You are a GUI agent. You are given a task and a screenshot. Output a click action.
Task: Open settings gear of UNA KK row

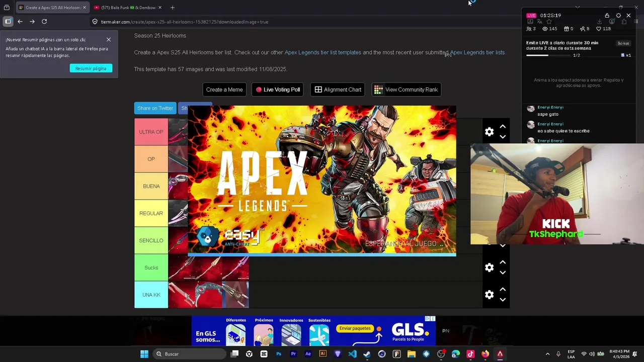coord(489,295)
